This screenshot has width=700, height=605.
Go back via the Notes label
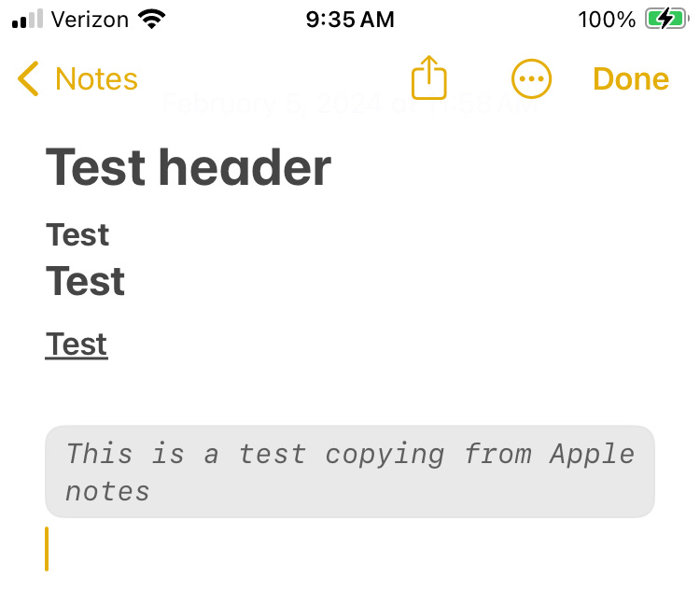point(96,79)
